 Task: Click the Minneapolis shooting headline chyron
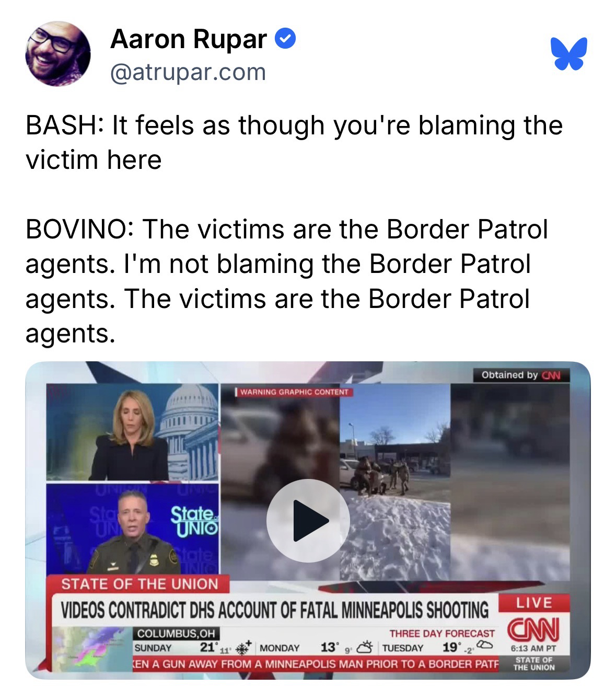(x=275, y=609)
